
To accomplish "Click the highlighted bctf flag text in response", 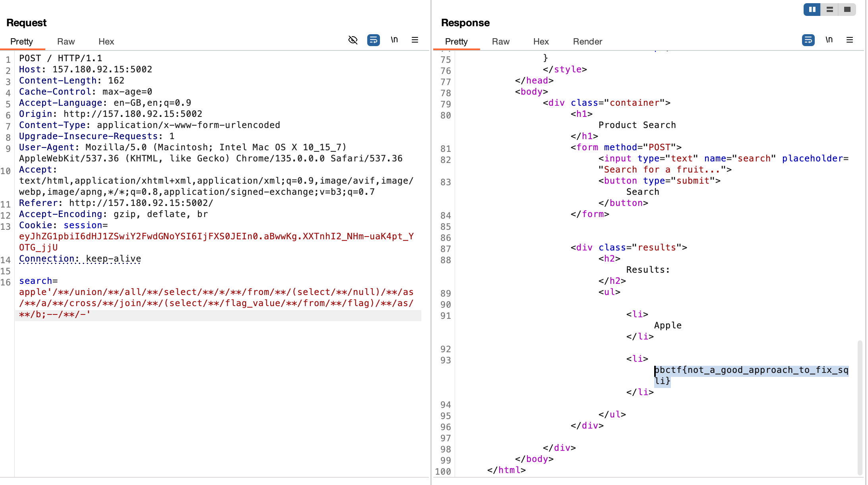I will 751,375.
